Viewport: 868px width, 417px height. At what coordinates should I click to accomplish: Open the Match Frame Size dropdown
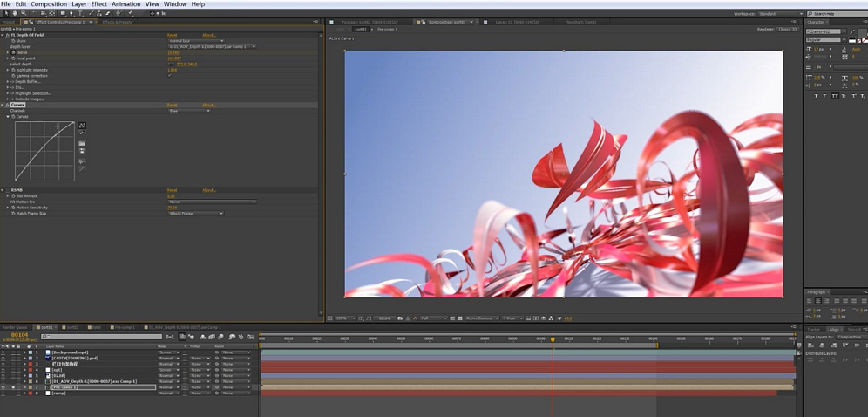pos(196,213)
